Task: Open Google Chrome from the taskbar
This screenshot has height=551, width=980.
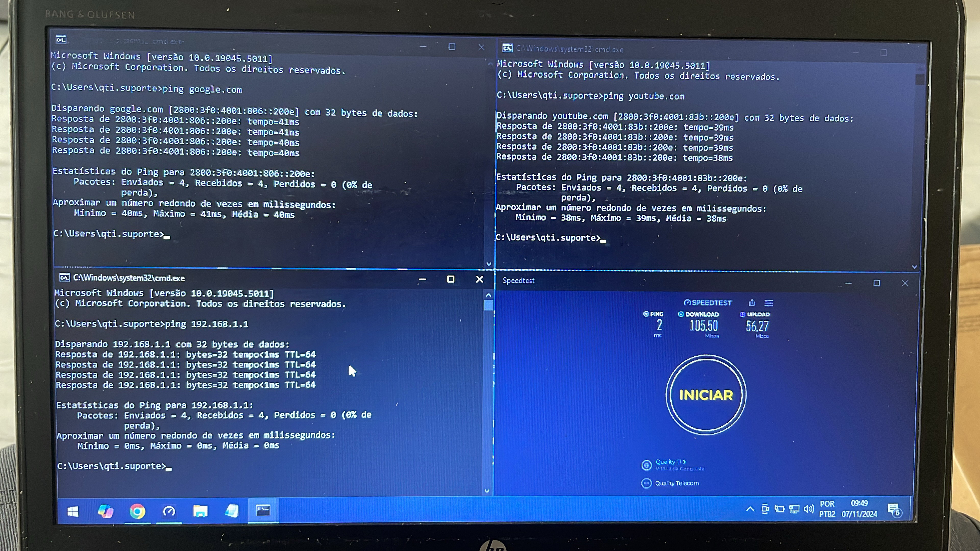Action: click(x=137, y=511)
